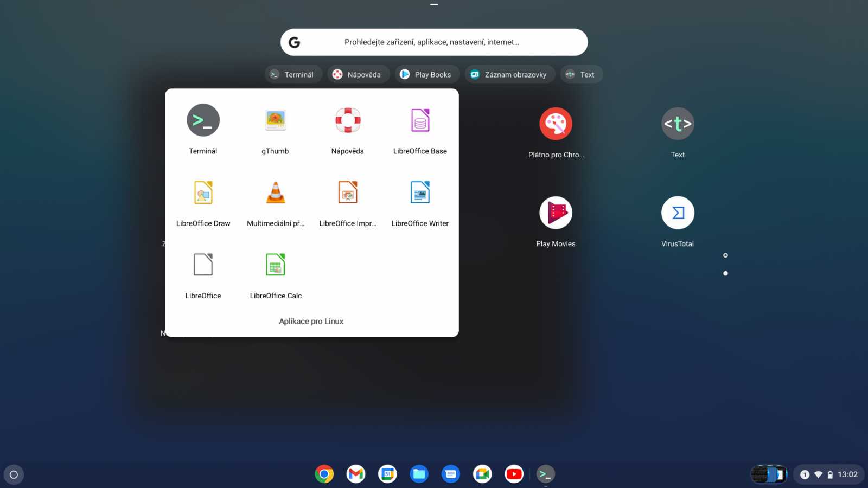Open the LibreOffice start center icon

pyautogui.click(x=203, y=265)
